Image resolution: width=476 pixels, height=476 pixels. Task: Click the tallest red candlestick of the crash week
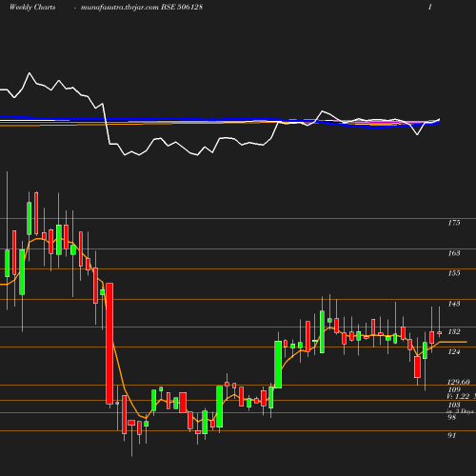[x=109, y=344]
